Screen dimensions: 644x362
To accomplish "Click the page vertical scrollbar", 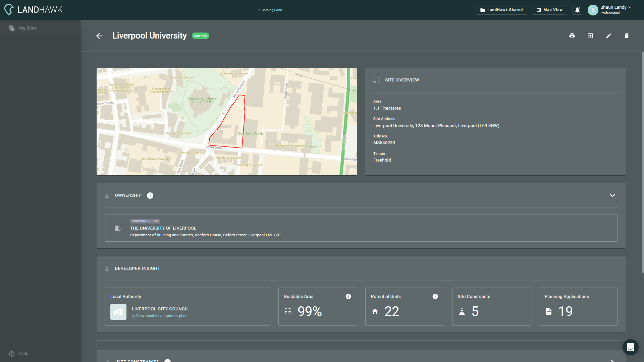I will [643, 162].
